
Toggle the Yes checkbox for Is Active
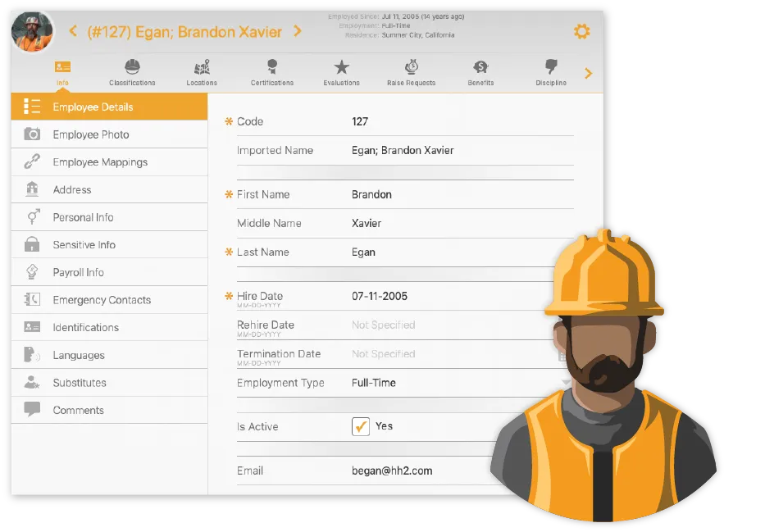(361, 425)
